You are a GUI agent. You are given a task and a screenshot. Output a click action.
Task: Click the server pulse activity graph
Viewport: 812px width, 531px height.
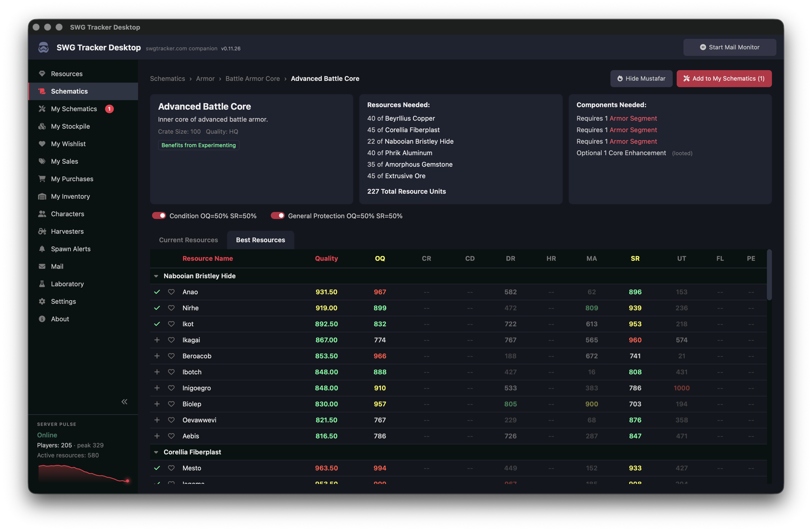(x=83, y=473)
